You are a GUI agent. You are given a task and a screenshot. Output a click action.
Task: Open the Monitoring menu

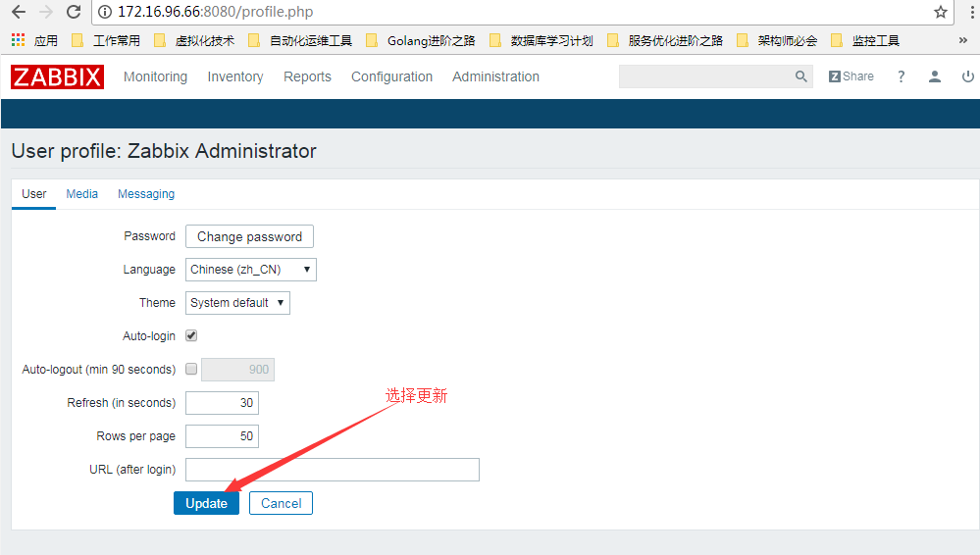pos(155,76)
